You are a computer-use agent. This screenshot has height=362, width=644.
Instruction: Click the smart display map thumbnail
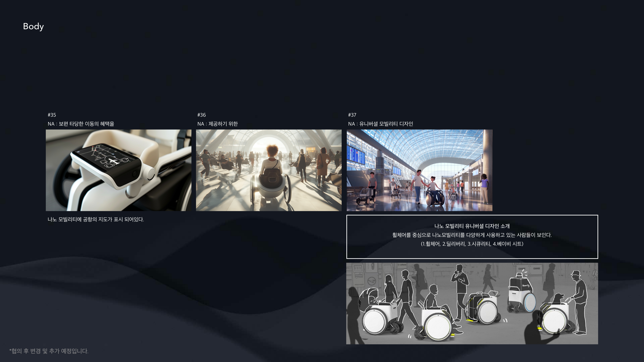click(x=118, y=170)
